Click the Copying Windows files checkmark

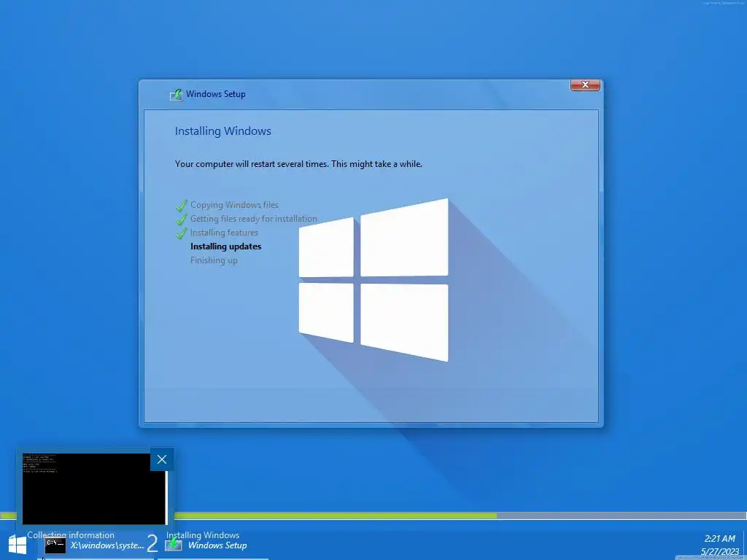(x=182, y=205)
